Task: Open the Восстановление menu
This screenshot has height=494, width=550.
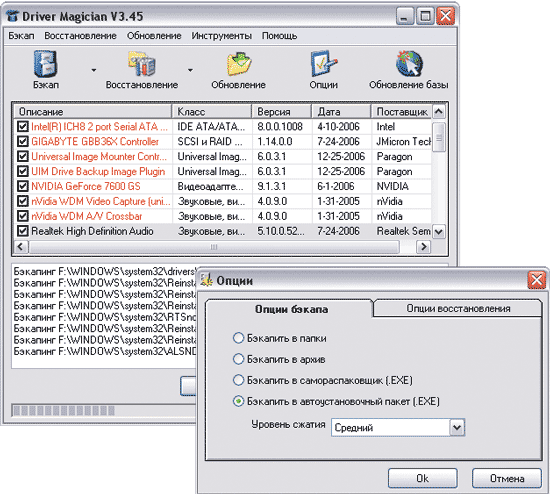Action: coord(80,36)
